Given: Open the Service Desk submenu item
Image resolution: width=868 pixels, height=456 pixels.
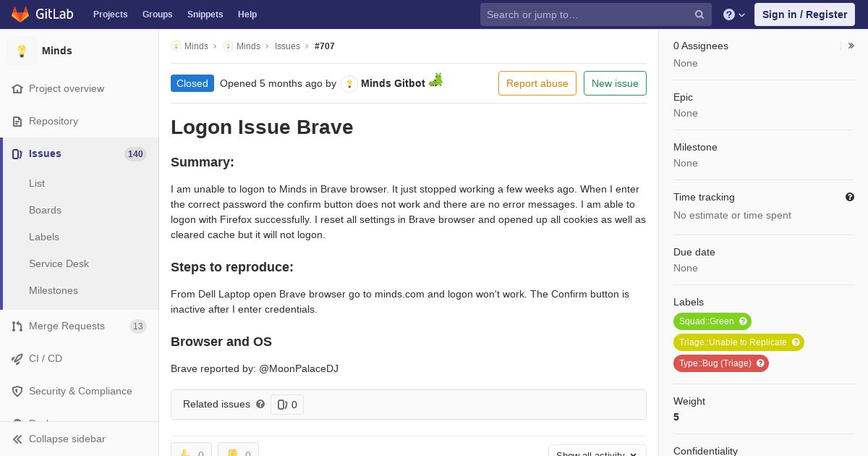Looking at the screenshot, I should [59, 263].
